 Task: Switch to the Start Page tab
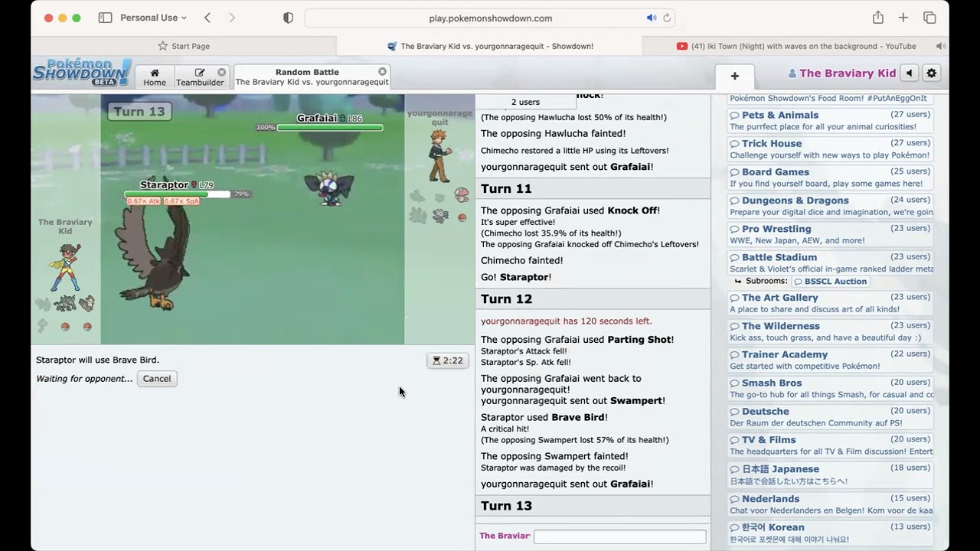click(x=184, y=46)
